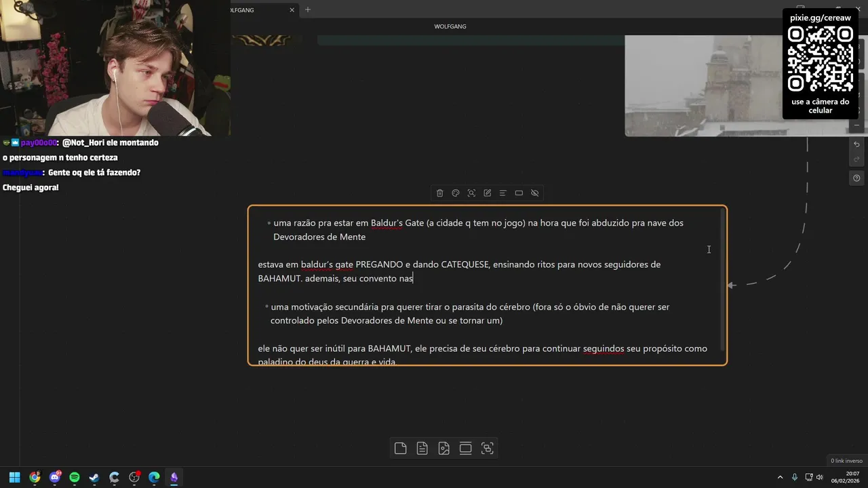868x488 pixels.
Task: Click the microphone tray icon
Action: [x=795, y=477]
